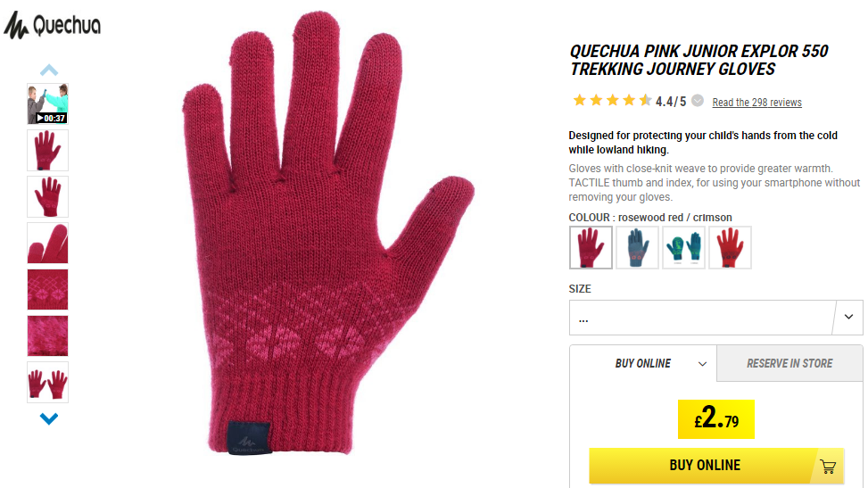The image size is (868, 488).
Task: Select the bright red glove colour
Action: pyautogui.click(x=730, y=247)
